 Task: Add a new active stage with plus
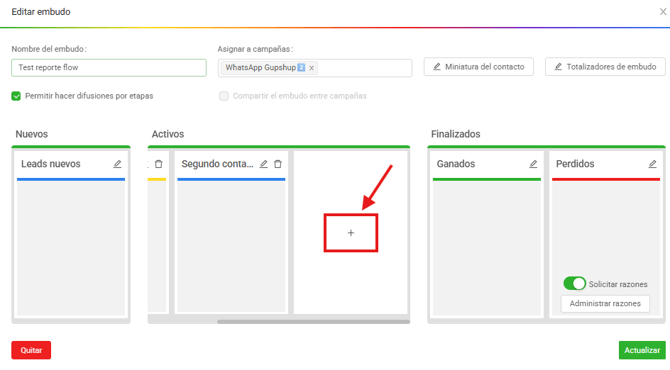click(x=351, y=233)
